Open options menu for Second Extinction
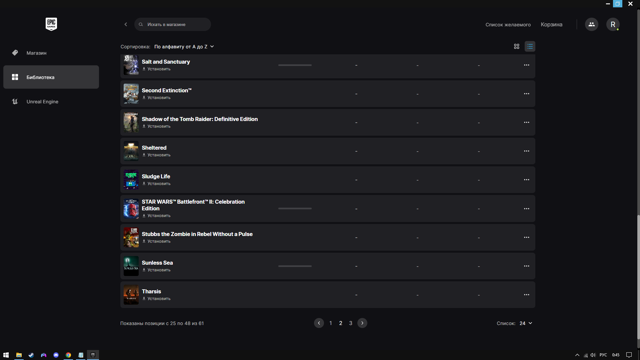Screen dimensions: 640x360 (527, 94)
